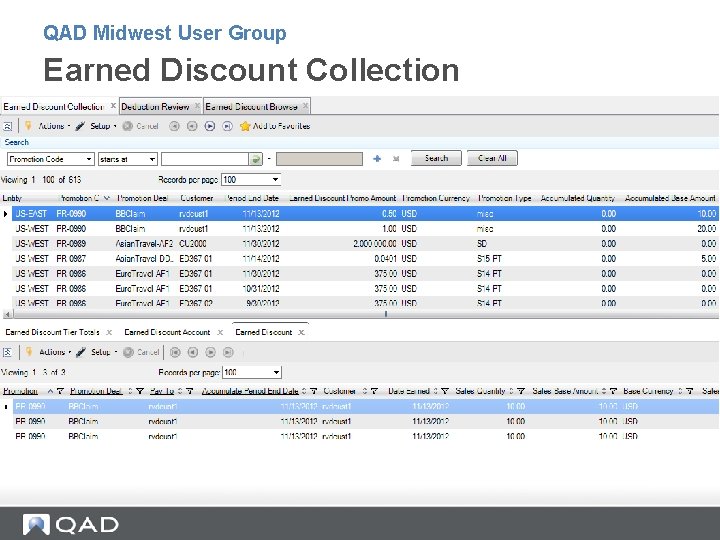Click the greyed second search range field
This screenshot has height=540, width=720.
(319, 159)
